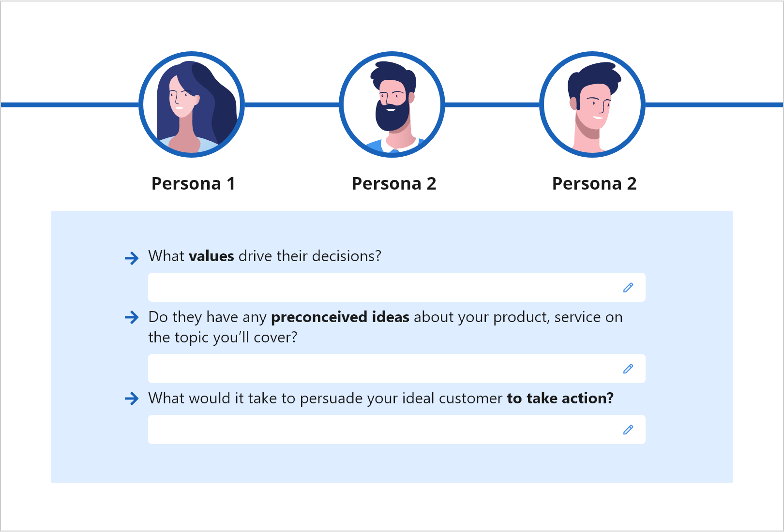Click the bold word 'values'
Screen dimensions: 784x532
point(211,256)
